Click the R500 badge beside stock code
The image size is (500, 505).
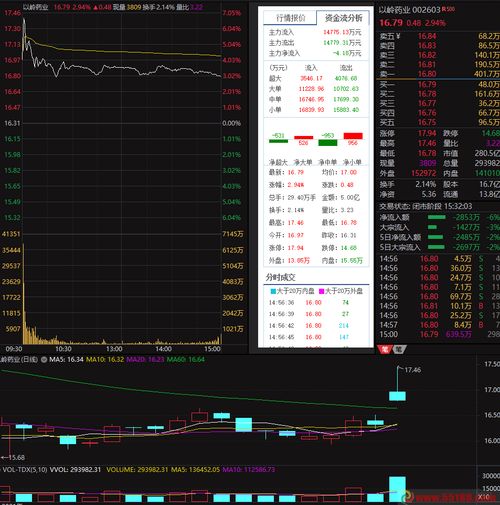click(x=448, y=9)
